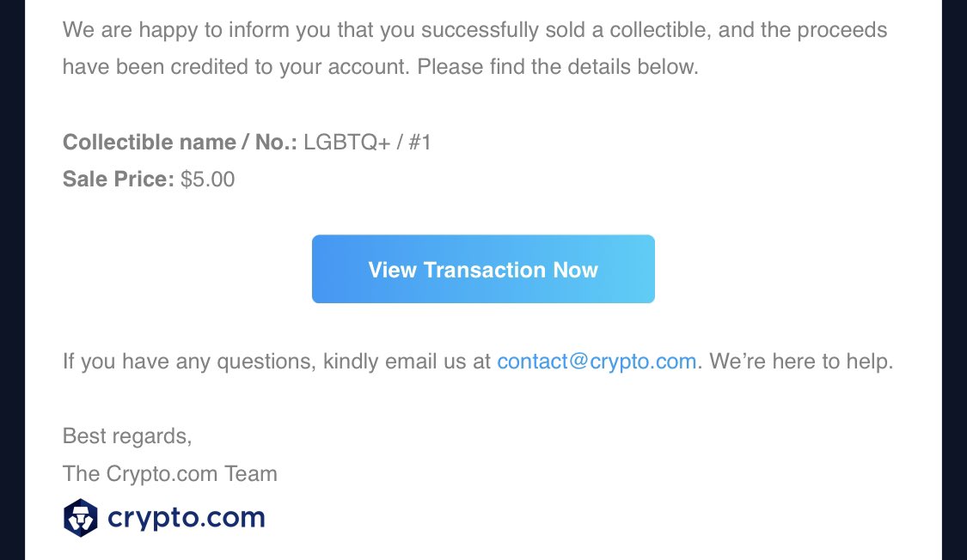Image resolution: width=967 pixels, height=560 pixels.
Task: Click the $5.00 sale price value
Action: [207, 180]
